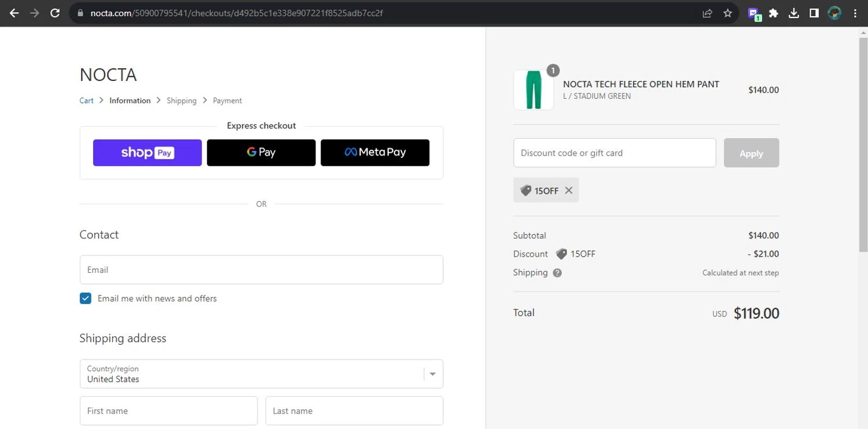
Task: Focus the First name field
Action: pyautogui.click(x=168, y=410)
